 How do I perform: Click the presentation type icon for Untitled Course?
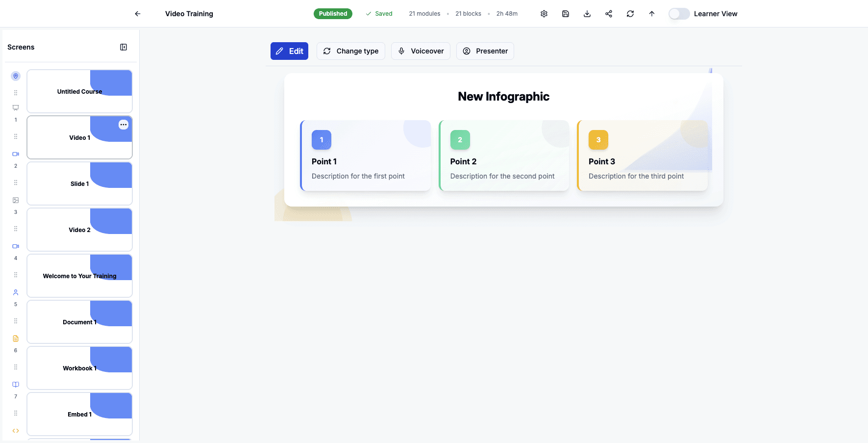(x=16, y=107)
